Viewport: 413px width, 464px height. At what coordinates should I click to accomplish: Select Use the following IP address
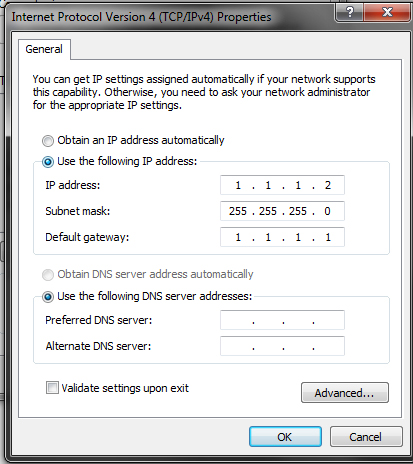click(48, 162)
